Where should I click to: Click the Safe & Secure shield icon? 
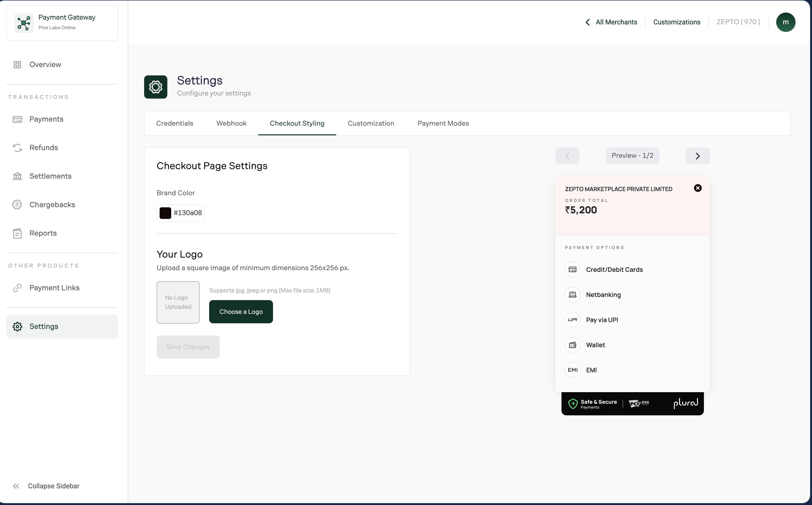pyautogui.click(x=573, y=404)
